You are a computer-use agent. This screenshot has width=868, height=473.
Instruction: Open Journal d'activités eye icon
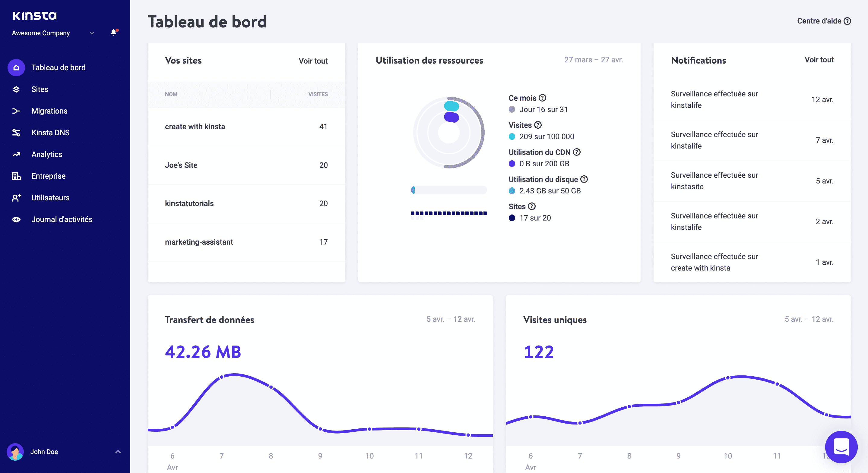click(x=16, y=219)
